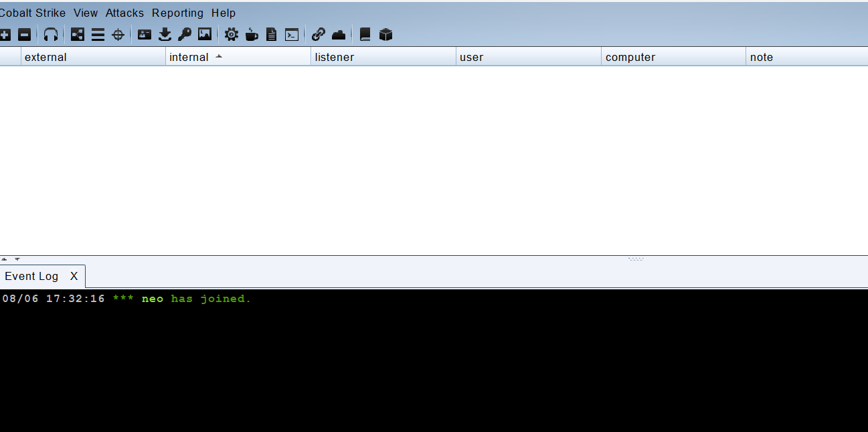Click the cloud manage sites icon
This screenshot has width=868, height=432.
coord(339,35)
